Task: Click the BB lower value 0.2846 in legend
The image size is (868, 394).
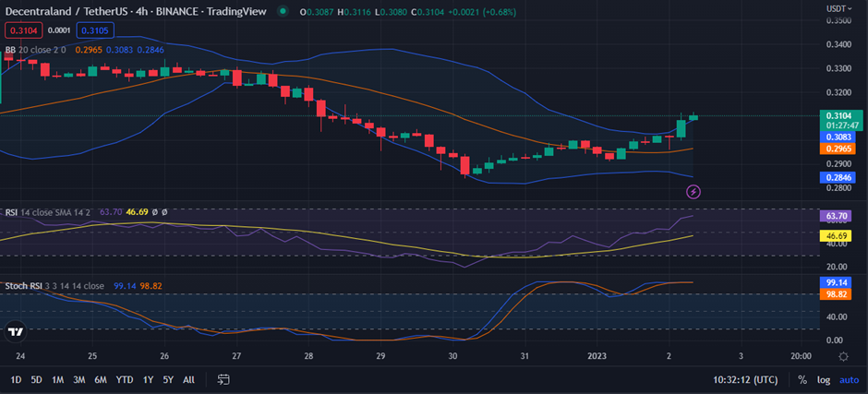Action: point(151,50)
